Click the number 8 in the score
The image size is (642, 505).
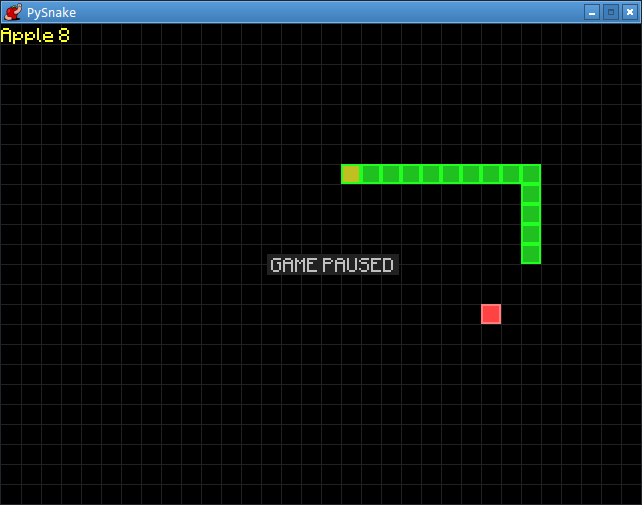64,36
